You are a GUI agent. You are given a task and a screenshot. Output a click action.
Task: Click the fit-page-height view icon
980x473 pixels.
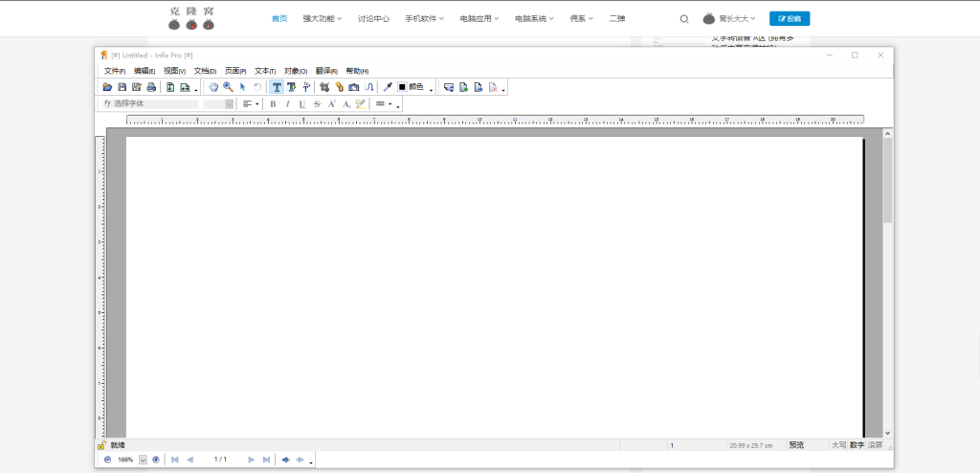pyautogui.click(x=170, y=87)
